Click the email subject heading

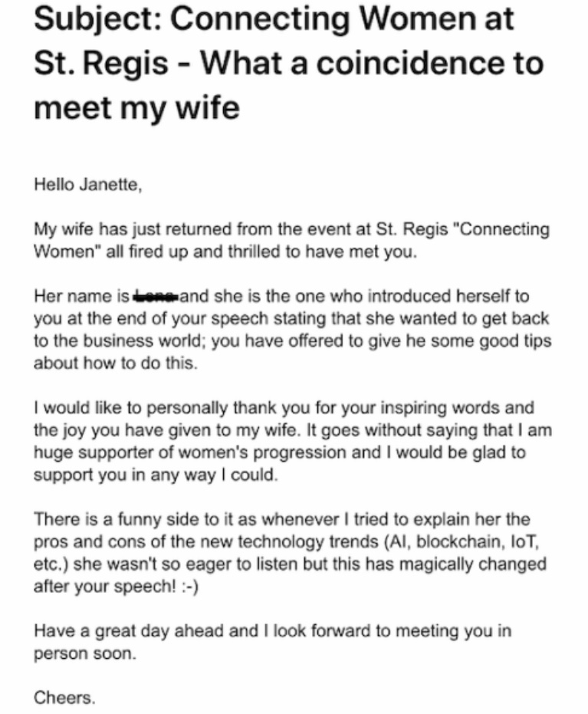tap(287, 64)
